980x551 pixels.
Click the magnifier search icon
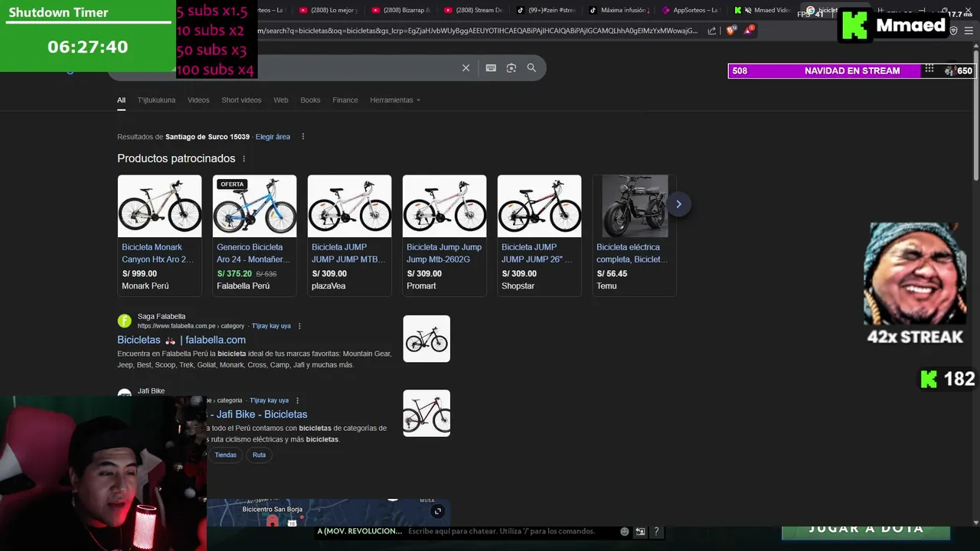click(x=531, y=68)
